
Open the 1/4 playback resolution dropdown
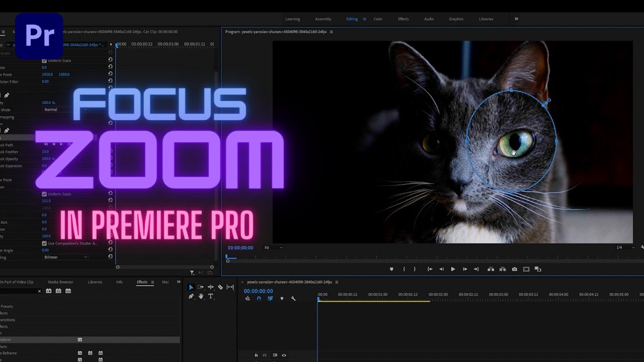point(625,248)
